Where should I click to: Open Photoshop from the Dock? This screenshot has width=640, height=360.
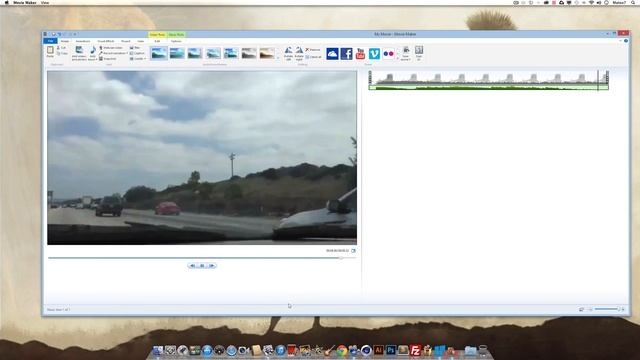click(391, 350)
